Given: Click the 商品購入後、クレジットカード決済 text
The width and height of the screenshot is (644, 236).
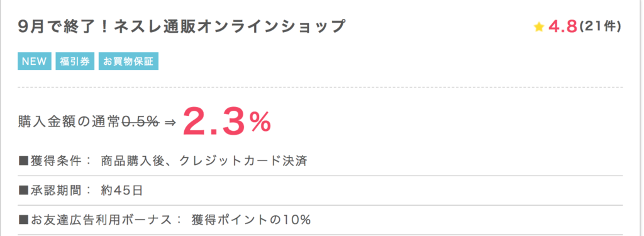Looking at the screenshot, I should point(204,161).
